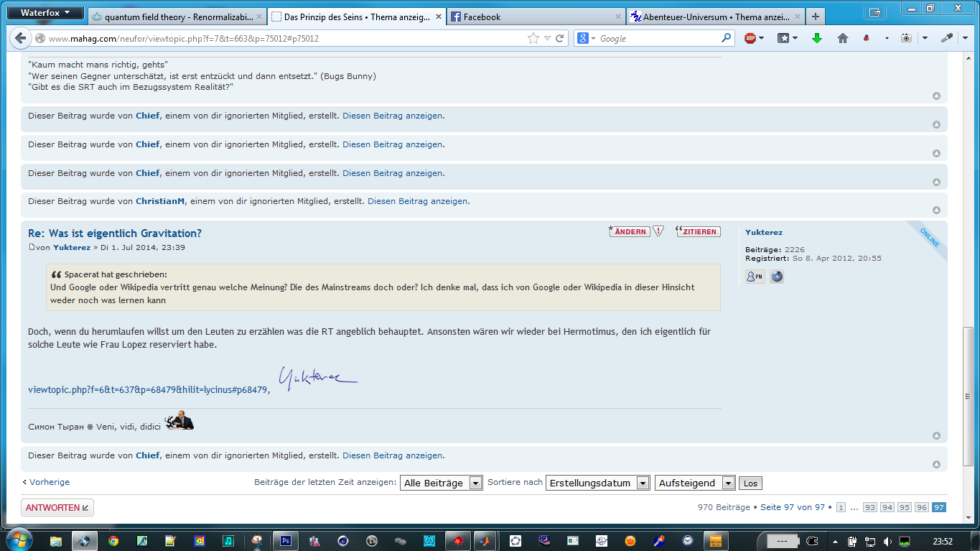Send private message via PN icon

tap(755, 277)
